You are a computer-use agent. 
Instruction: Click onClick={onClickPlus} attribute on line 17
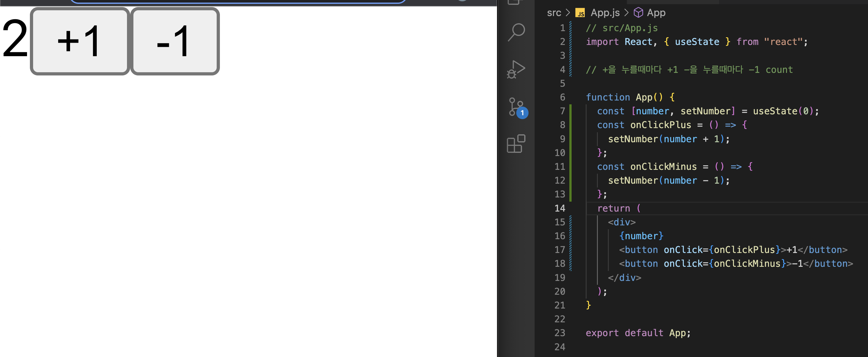(722, 250)
